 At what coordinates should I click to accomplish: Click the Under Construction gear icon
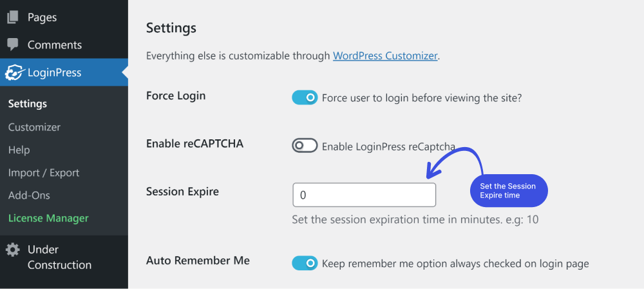(13, 250)
